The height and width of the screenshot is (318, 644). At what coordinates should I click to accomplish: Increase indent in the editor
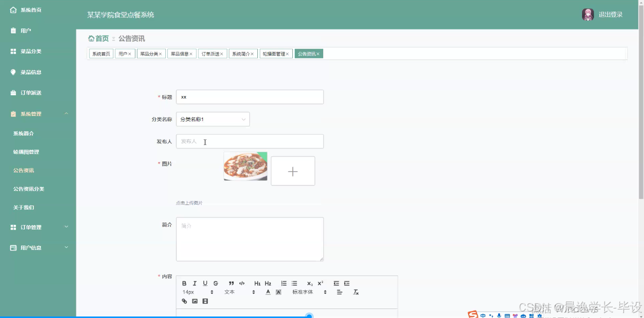click(347, 283)
